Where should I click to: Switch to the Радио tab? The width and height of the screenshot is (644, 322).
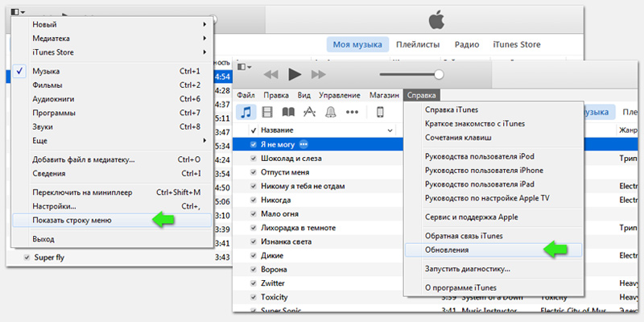point(467,45)
